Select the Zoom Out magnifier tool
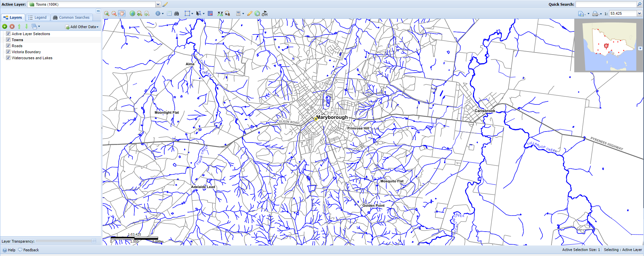Image resolution: width=644 pixels, height=256 pixels. 114,14
